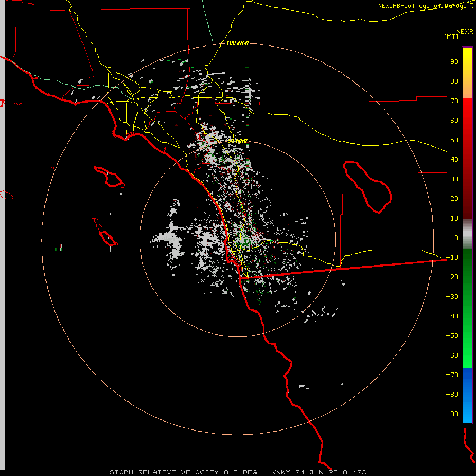
Task: Click the 100 NMI range ring label
Action: [237, 43]
